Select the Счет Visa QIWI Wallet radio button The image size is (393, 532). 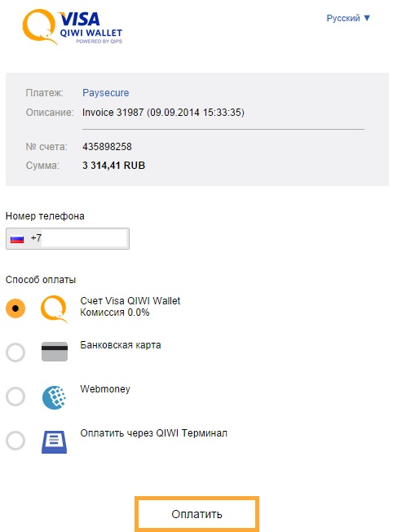point(15,308)
